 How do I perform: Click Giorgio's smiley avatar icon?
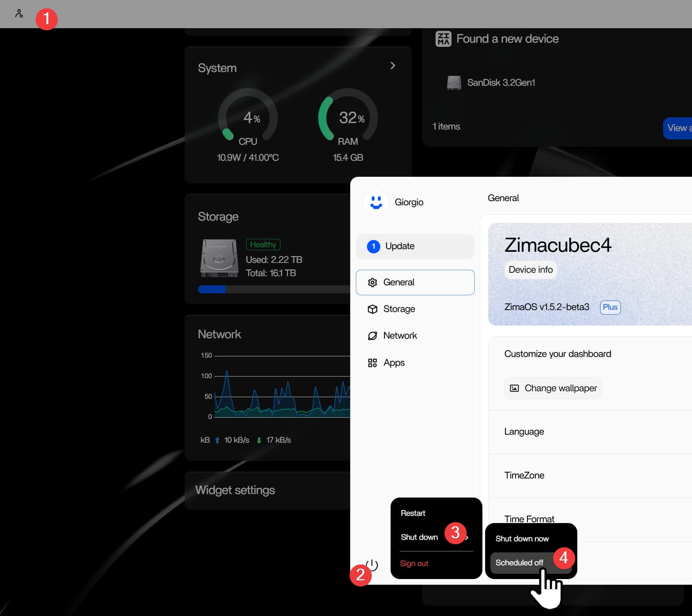point(376,202)
